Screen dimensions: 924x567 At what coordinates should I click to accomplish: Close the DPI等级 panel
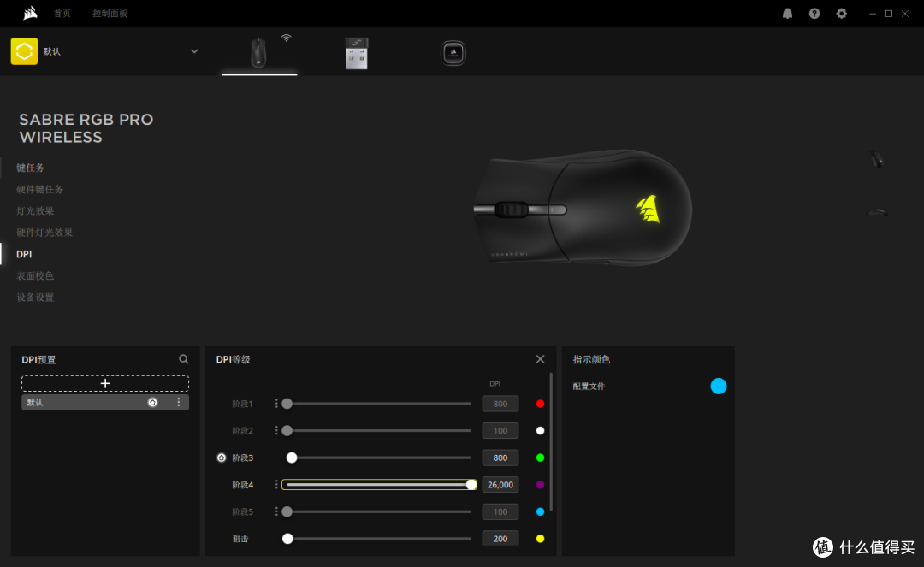(x=540, y=359)
